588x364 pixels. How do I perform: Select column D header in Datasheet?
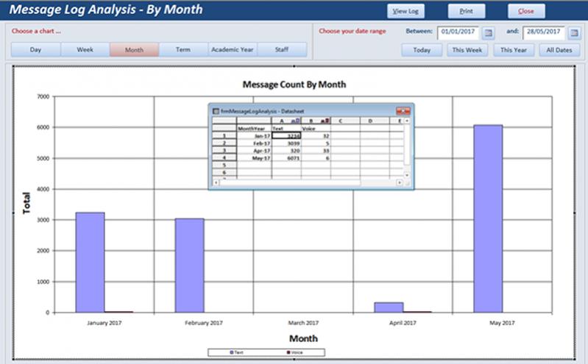pyautogui.click(x=375, y=121)
